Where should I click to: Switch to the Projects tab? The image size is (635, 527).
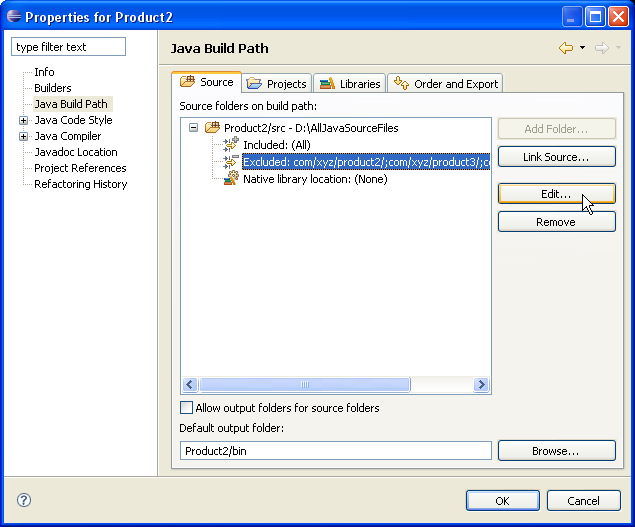click(x=277, y=84)
